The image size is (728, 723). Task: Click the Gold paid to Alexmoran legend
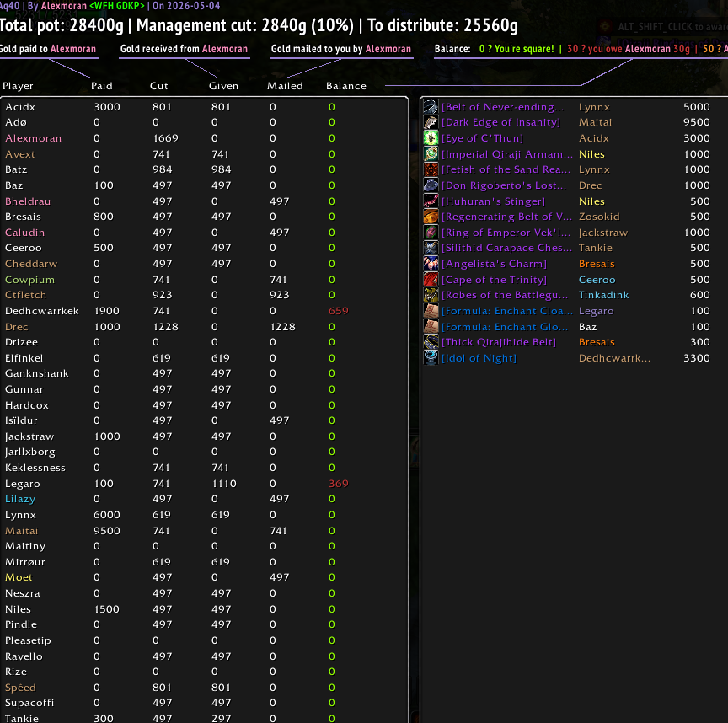(48, 49)
